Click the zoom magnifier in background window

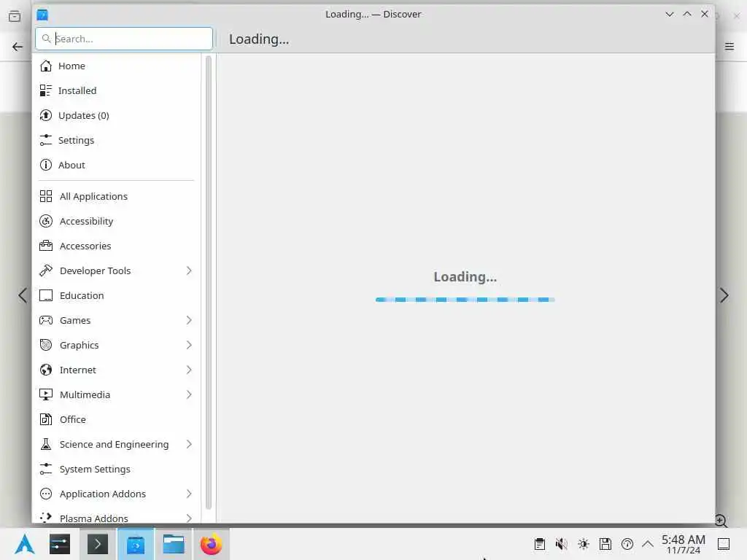[721, 521]
